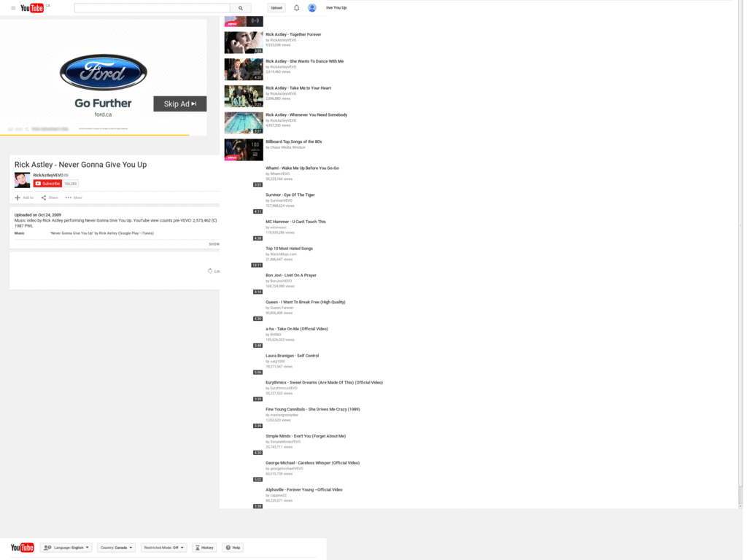This screenshot has height=560, width=747.
Task: Click RickAstleyVEVO channel avatar
Action: click(x=22, y=180)
